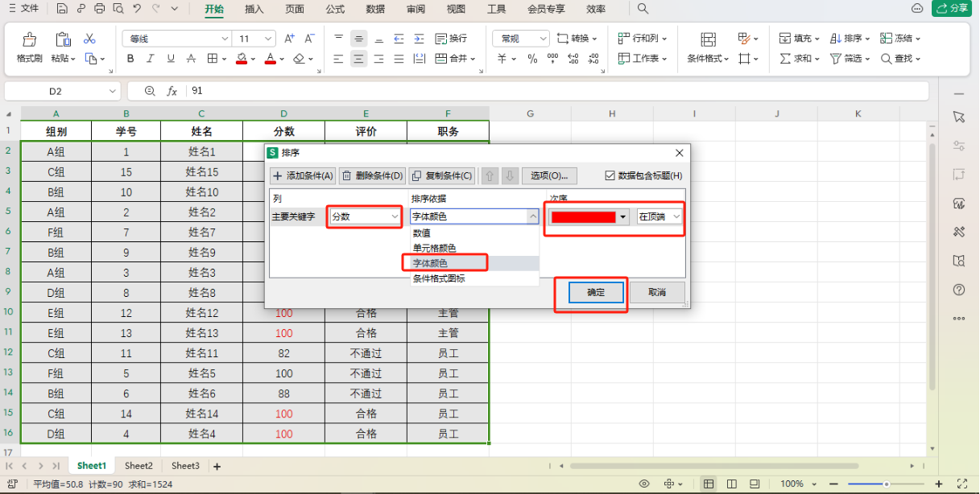Open the 视图 ribbon tab
980x494 pixels.
click(x=456, y=9)
